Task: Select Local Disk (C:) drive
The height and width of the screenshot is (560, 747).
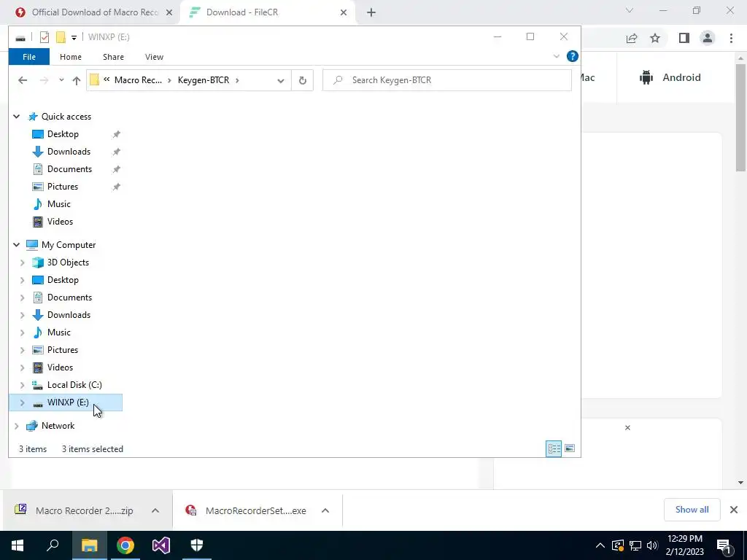Action: [74, 385]
